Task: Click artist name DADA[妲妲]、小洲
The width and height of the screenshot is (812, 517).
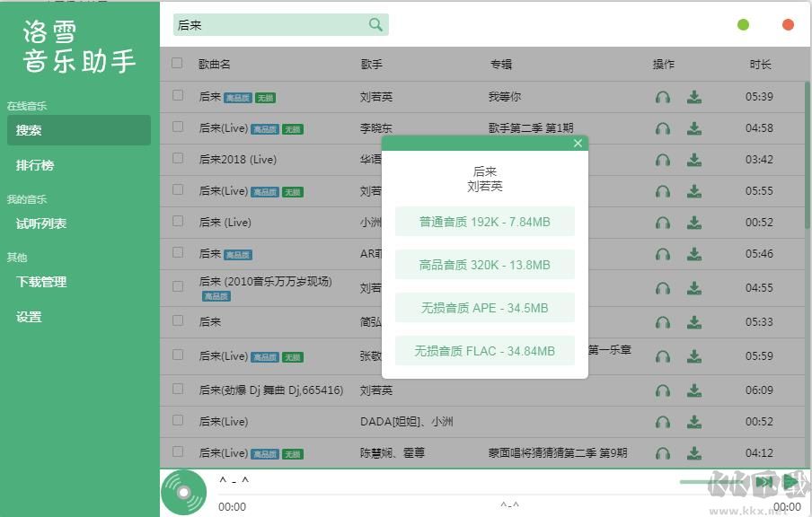Action: pyautogui.click(x=407, y=422)
